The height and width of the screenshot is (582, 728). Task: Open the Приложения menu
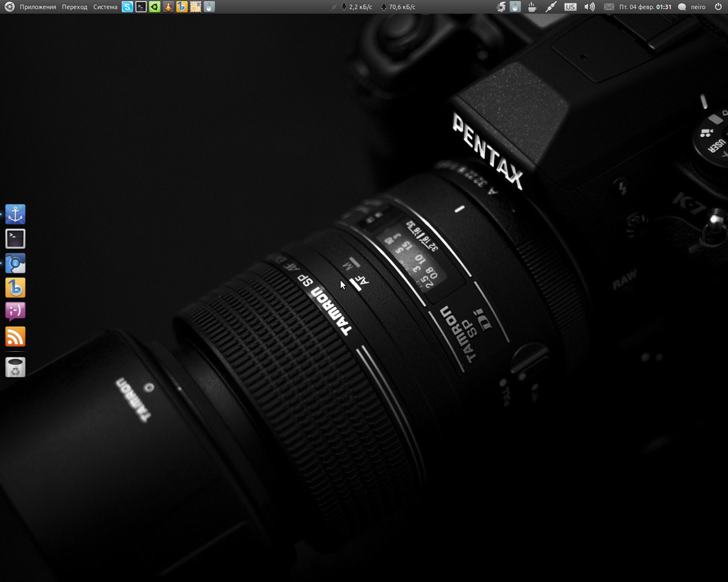click(38, 7)
